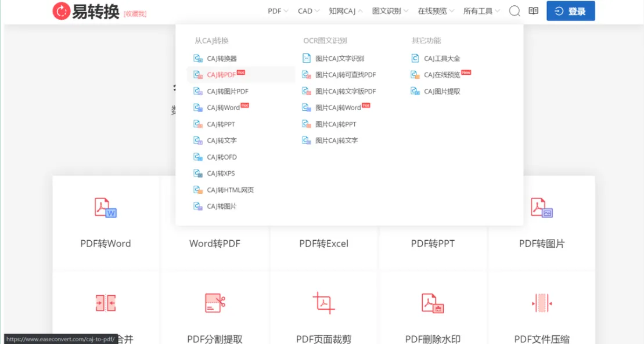
Task: Click the 其它功能 section heading
Action: 426,41
